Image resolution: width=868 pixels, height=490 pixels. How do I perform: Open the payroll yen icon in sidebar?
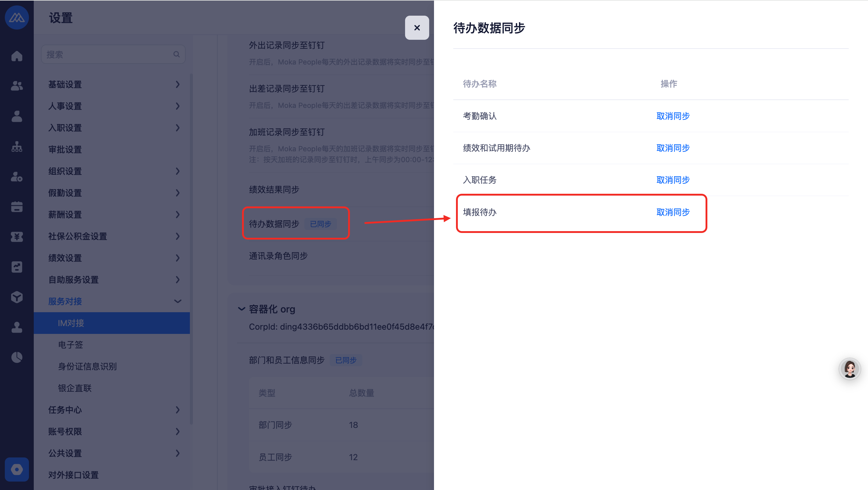coord(17,237)
